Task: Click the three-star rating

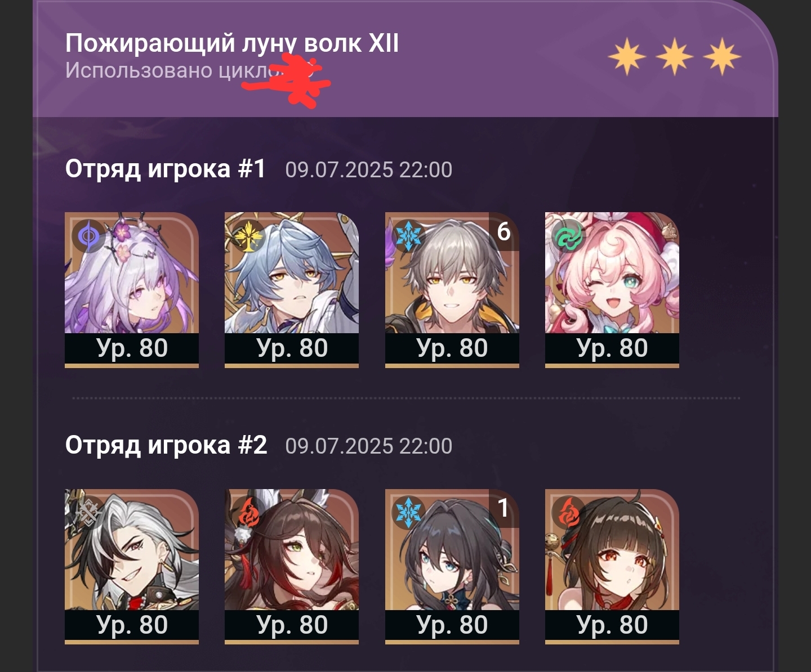Action: (x=675, y=57)
